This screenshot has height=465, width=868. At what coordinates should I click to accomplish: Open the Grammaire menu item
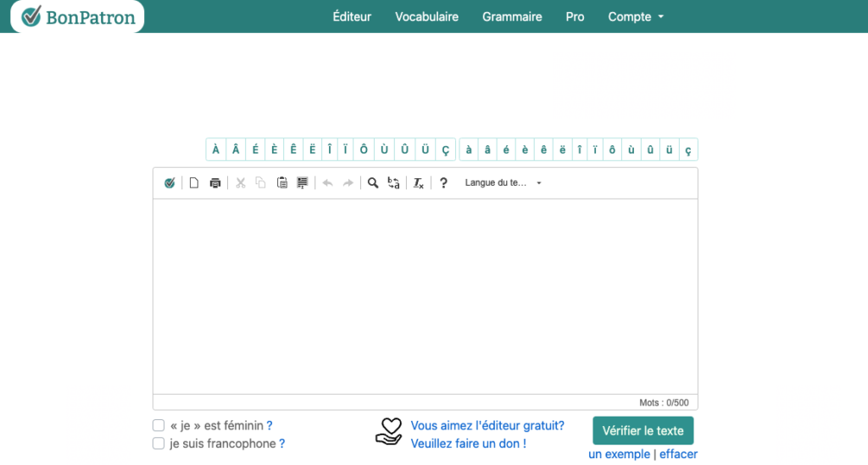512,17
